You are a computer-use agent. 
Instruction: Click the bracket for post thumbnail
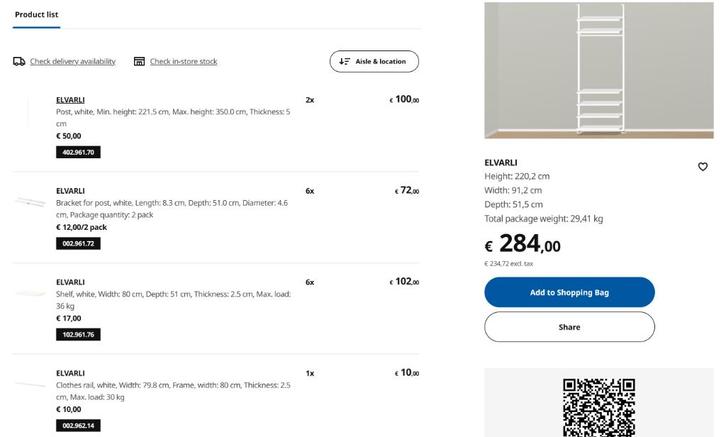click(30, 204)
